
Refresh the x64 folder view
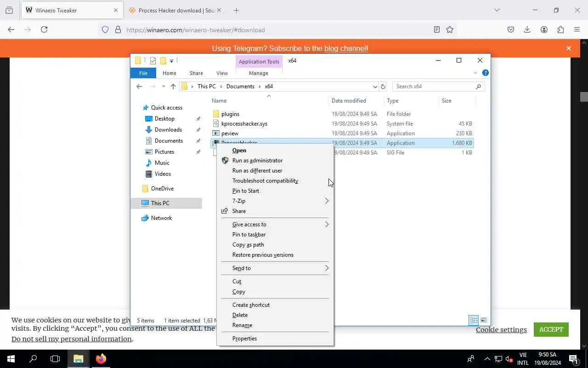(x=383, y=86)
